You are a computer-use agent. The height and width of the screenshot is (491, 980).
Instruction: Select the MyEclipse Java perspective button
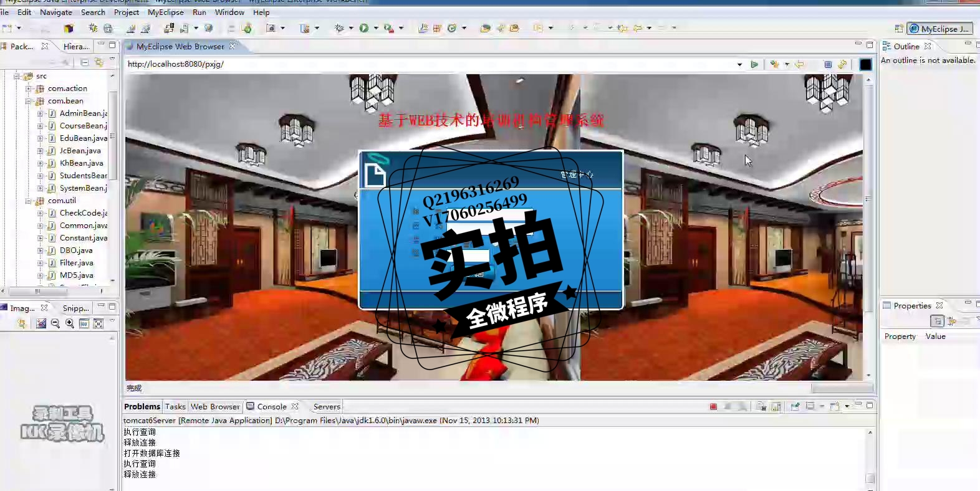coord(939,29)
